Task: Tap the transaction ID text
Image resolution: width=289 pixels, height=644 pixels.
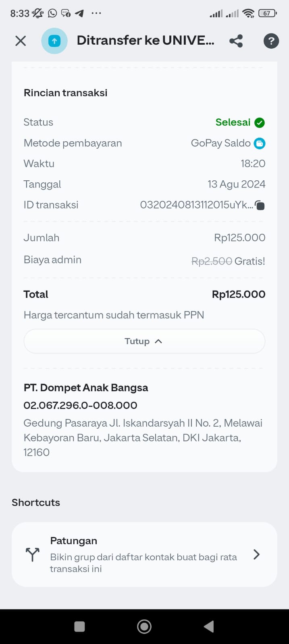Action: (x=196, y=205)
